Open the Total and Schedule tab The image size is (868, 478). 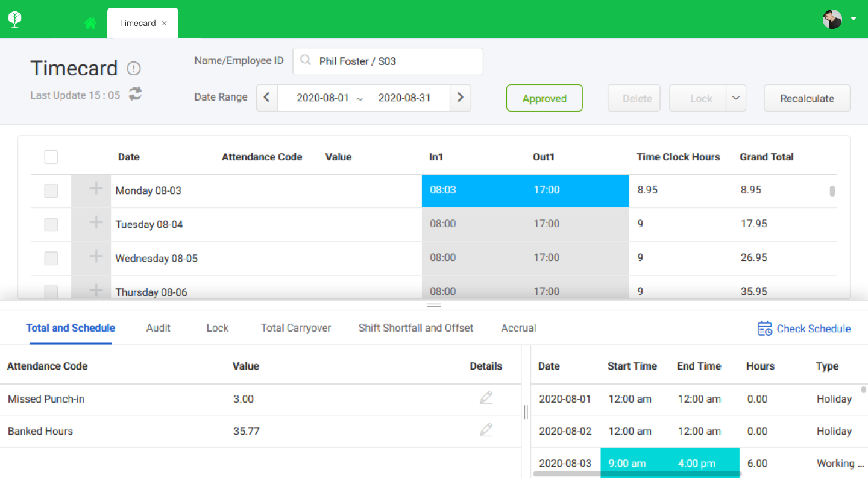coord(71,328)
